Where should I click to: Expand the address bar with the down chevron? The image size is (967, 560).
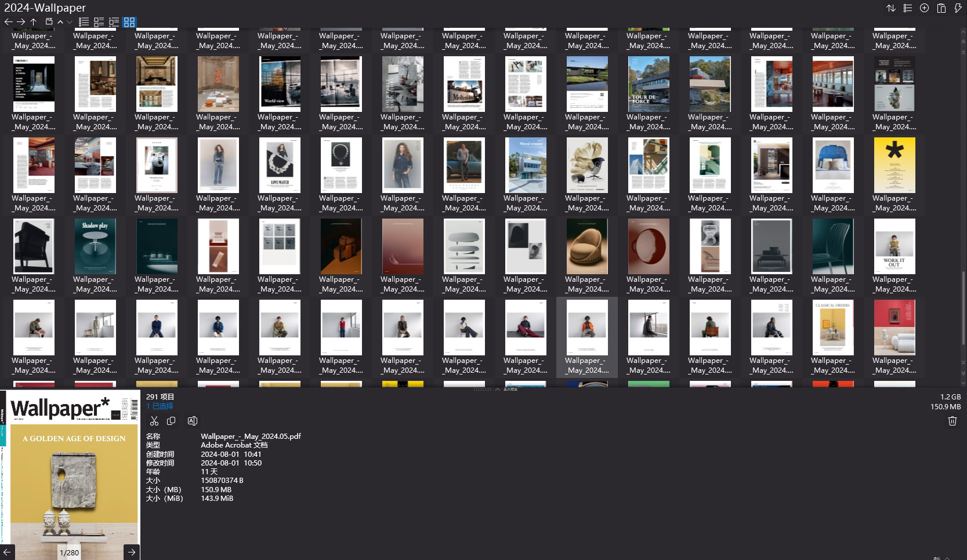[69, 22]
